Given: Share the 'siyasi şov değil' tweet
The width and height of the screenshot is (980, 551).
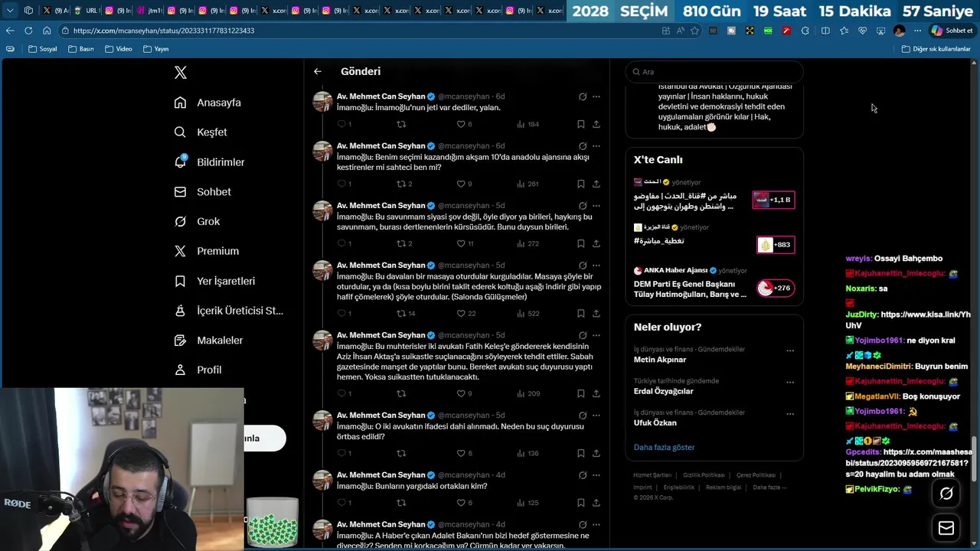Looking at the screenshot, I should click(596, 243).
